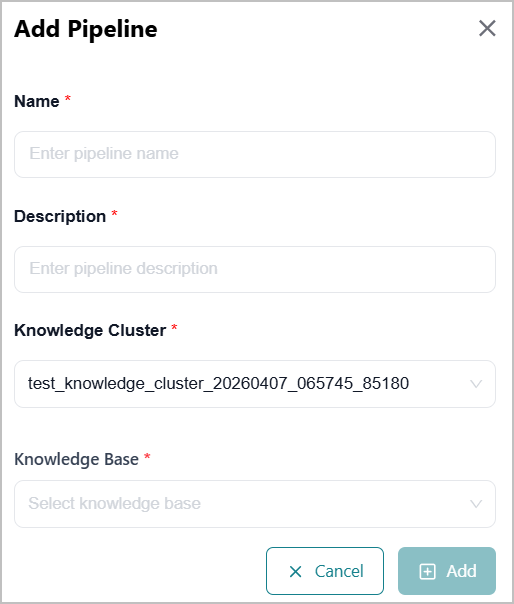
Task: Focus the Enter pipeline name field
Action: (255, 154)
